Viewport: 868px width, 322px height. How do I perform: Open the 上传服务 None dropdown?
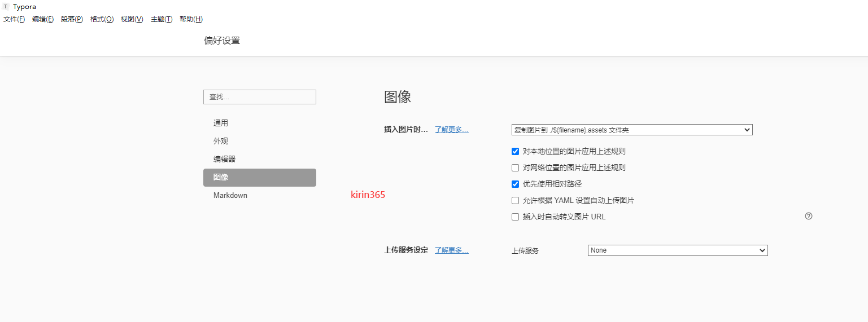coord(678,250)
